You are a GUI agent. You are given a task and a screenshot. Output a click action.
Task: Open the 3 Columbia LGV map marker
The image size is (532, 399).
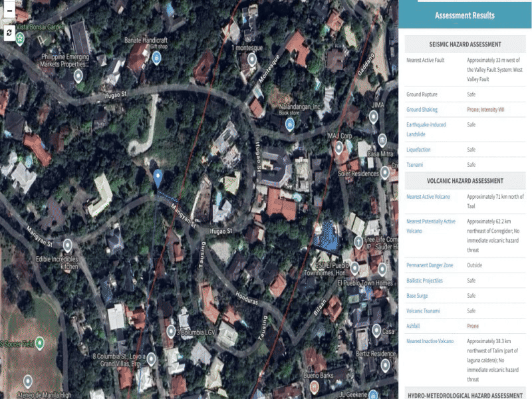pyautogui.click(x=171, y=331)
